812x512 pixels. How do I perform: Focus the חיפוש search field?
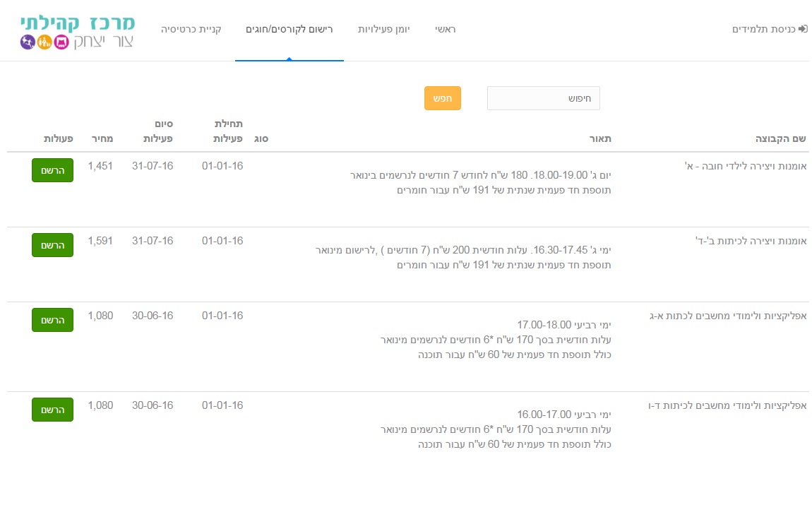(x=543, y=99)
